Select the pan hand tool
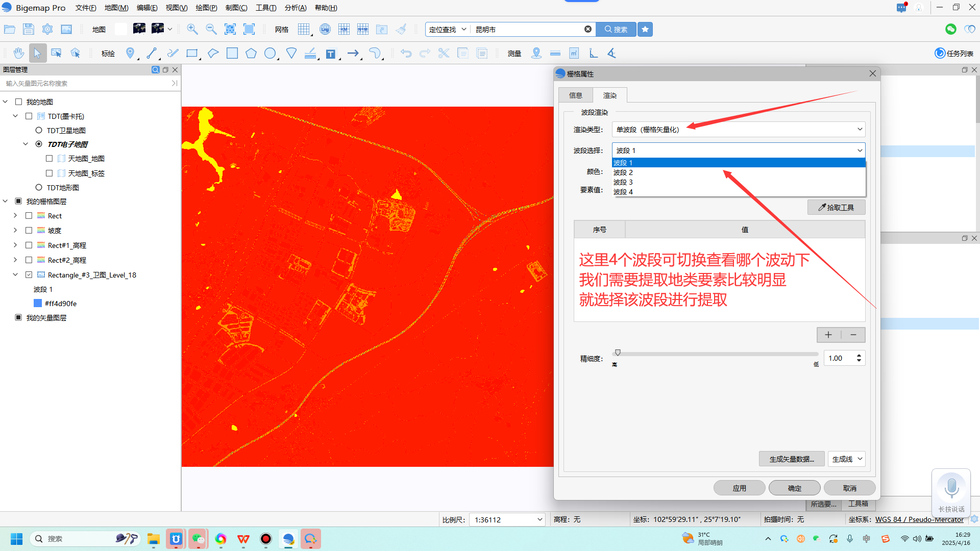The height and width of the screenshot is (551, 980). pyautogui.click(x=19, y=53)
